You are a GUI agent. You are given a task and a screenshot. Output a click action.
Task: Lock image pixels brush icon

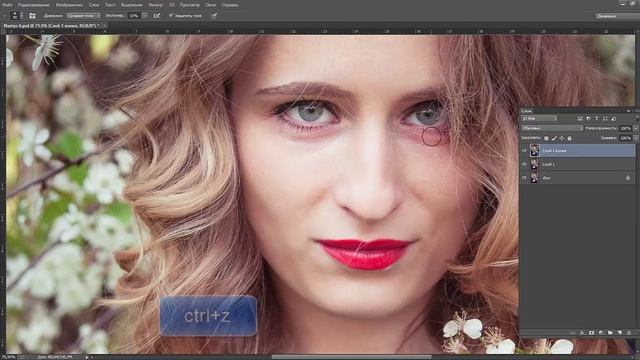554,138
